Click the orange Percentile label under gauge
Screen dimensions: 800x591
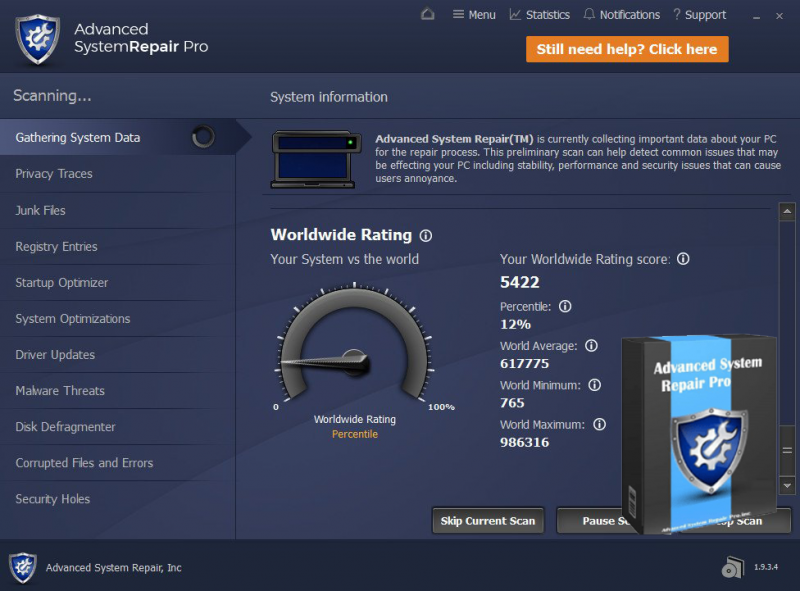(355, 434)
